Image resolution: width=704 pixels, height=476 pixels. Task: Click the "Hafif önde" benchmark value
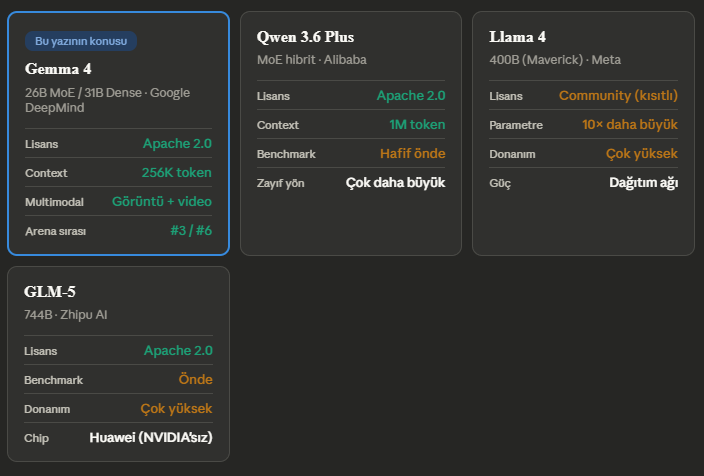click(x=412, y=154)
